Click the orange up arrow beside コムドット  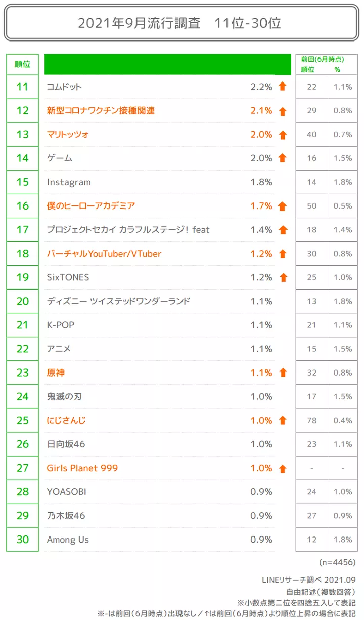pos(283,87)
